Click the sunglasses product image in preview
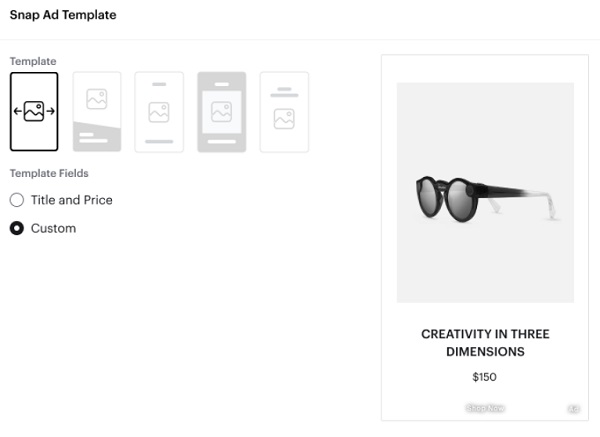The height and width of the screenshot is (437, 600). (x=485, y=192)
